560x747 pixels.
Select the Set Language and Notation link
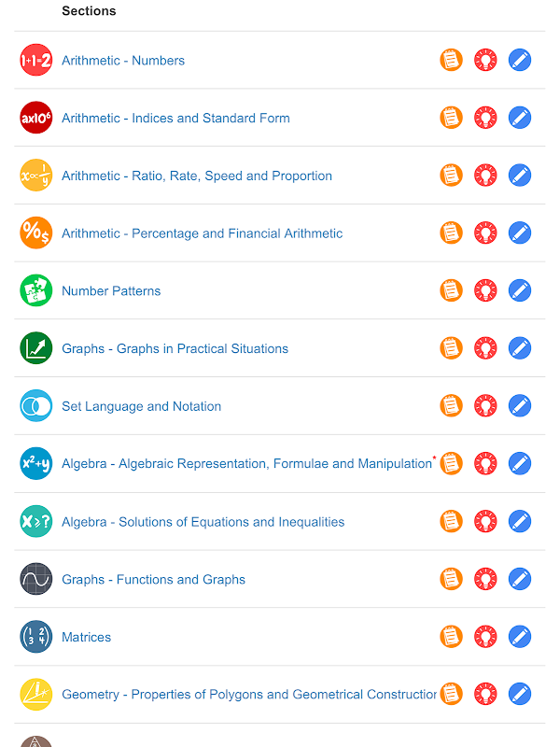(x=141, y=407)
